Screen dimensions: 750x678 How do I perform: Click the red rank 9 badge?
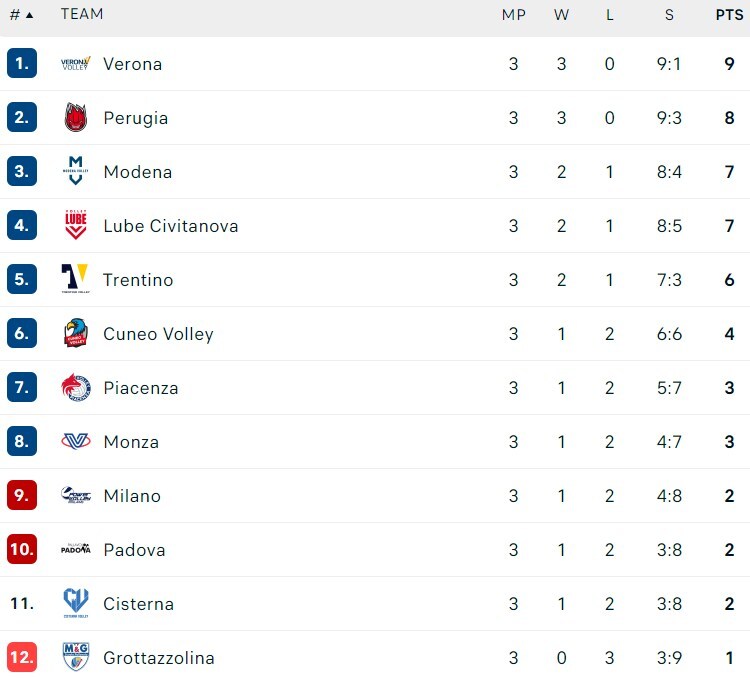[x=22, y=496]
